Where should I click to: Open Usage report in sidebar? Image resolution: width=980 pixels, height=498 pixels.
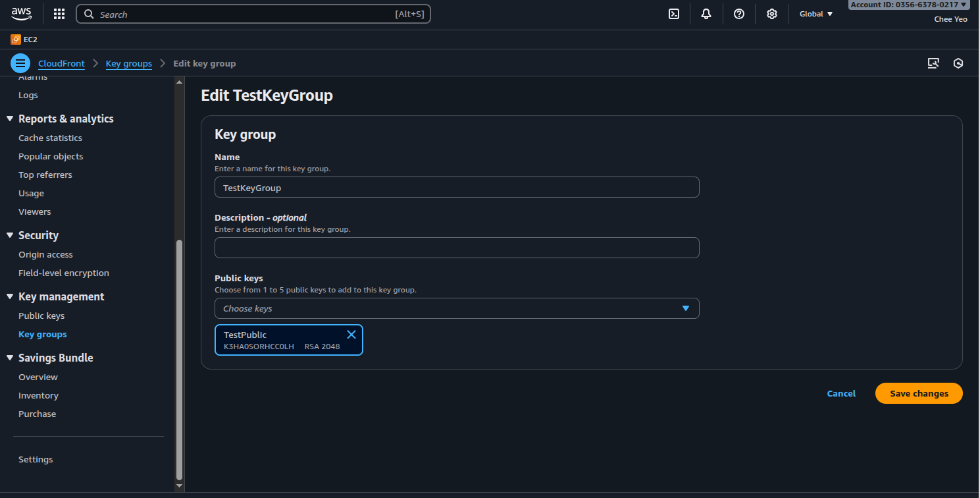pos(31,193)
